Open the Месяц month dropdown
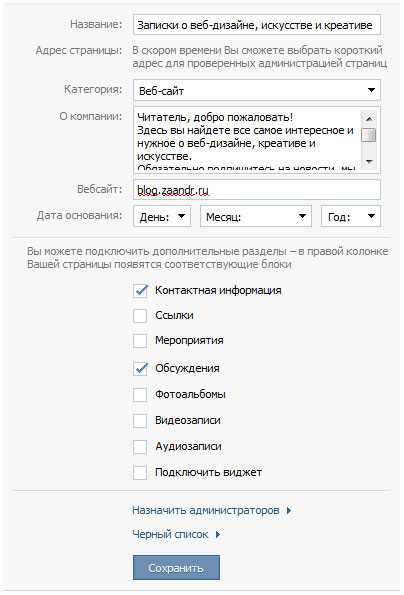Screen dimensions: 404x595 (256, 216)
